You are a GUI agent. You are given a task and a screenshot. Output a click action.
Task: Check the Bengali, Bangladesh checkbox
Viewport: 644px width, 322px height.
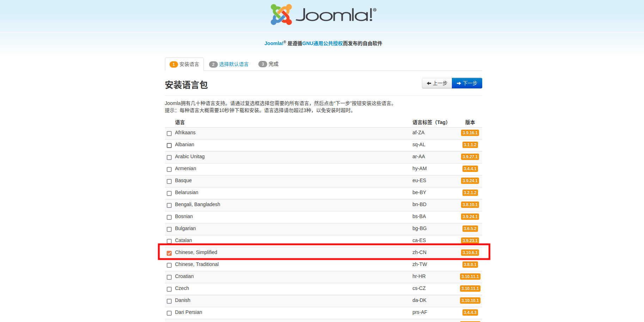coord(169,205)
